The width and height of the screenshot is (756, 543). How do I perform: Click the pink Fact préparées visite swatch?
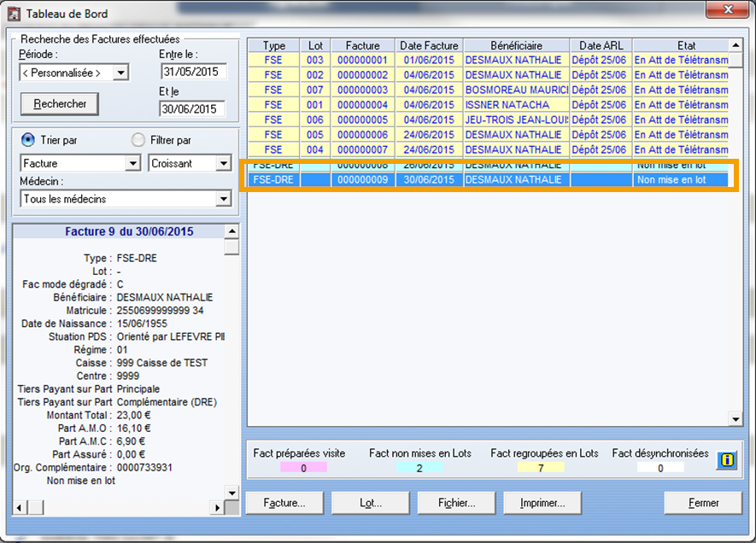pos(303,467)
